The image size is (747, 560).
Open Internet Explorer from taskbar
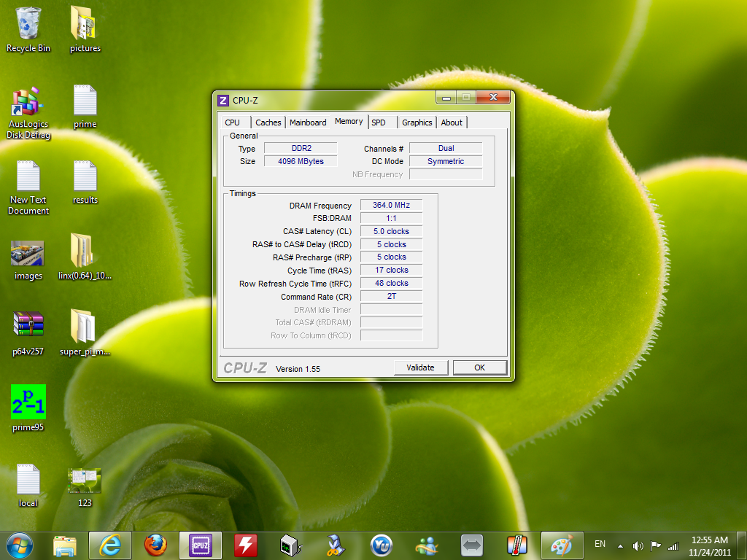tap(110, 545)
